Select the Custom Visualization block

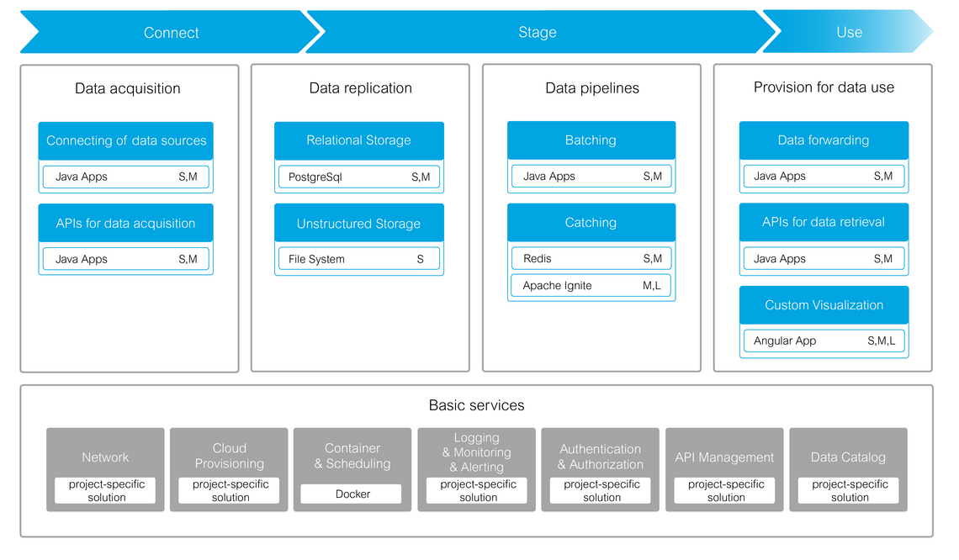(x=824, y=304)
